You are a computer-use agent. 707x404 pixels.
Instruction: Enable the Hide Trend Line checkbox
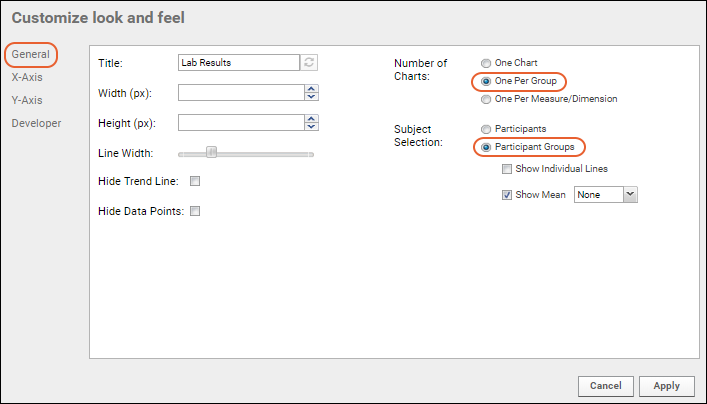coord(195,181)
